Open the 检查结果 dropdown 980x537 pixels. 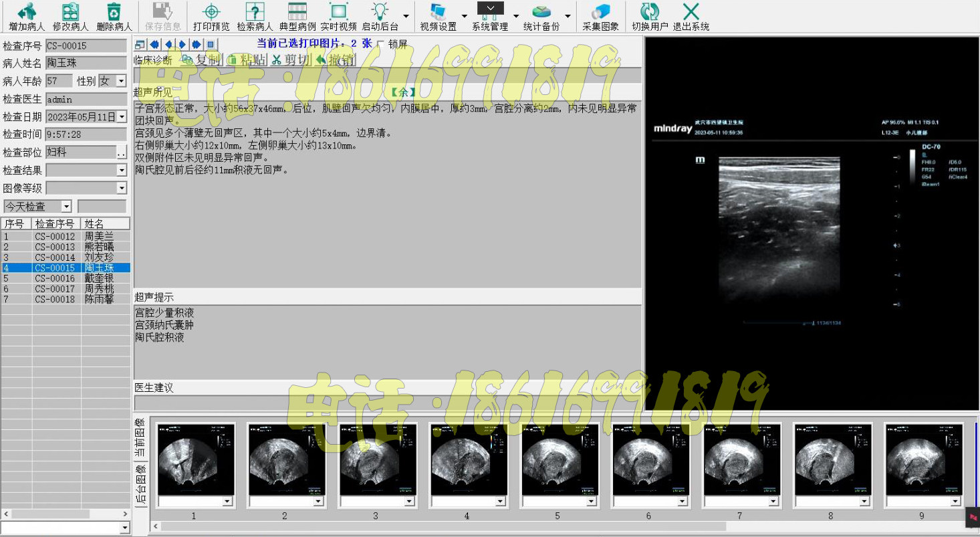coord(122,171)
